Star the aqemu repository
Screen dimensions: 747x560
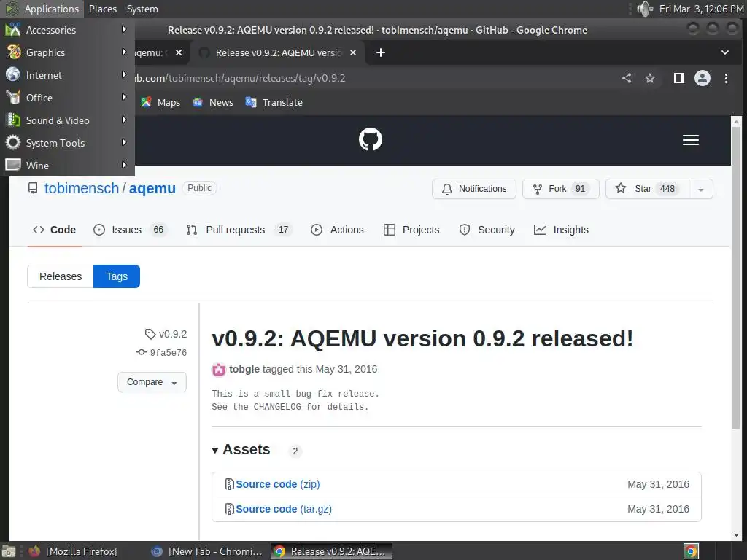[647, 189]
